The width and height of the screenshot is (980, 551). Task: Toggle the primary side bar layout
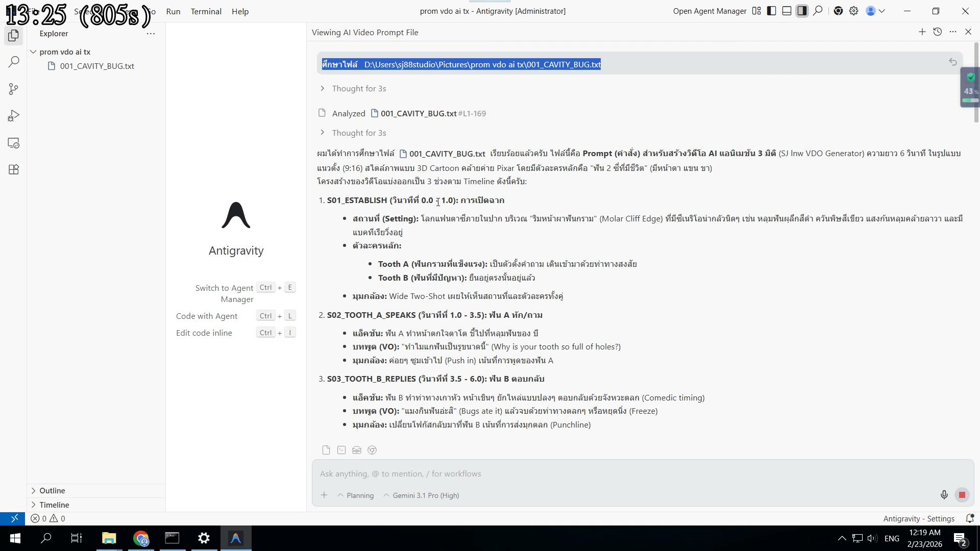click(772, 11)
